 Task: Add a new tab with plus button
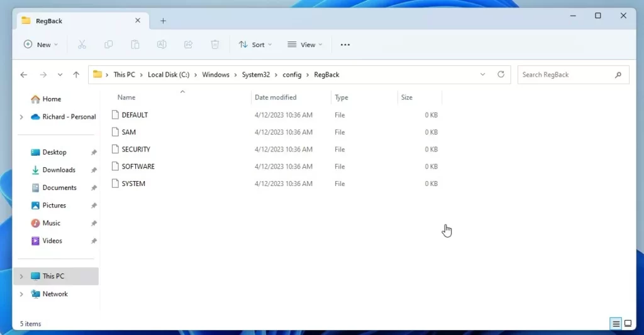[x=163, y=21]
